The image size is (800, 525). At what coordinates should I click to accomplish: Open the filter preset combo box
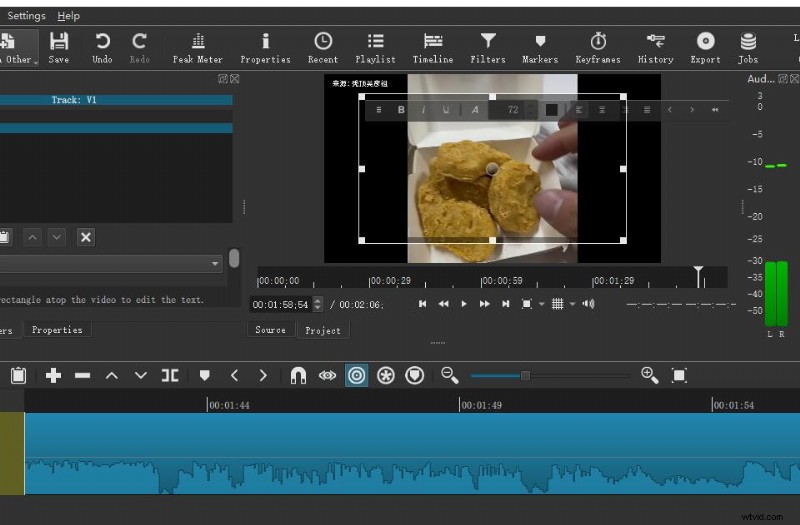tap(111, 264)
